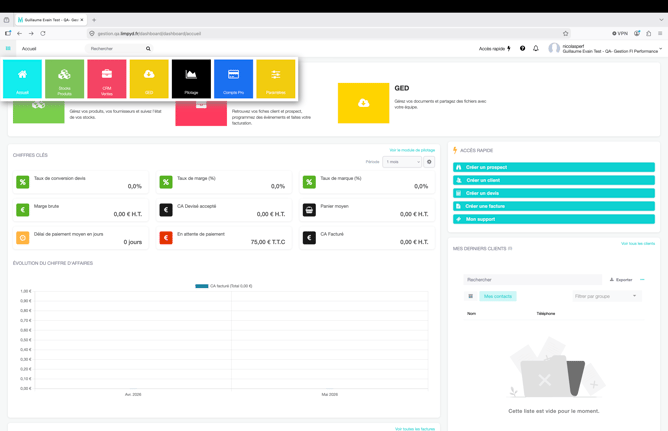
Task: Click the 0 jours value
Action: click(x=133, y=242)
